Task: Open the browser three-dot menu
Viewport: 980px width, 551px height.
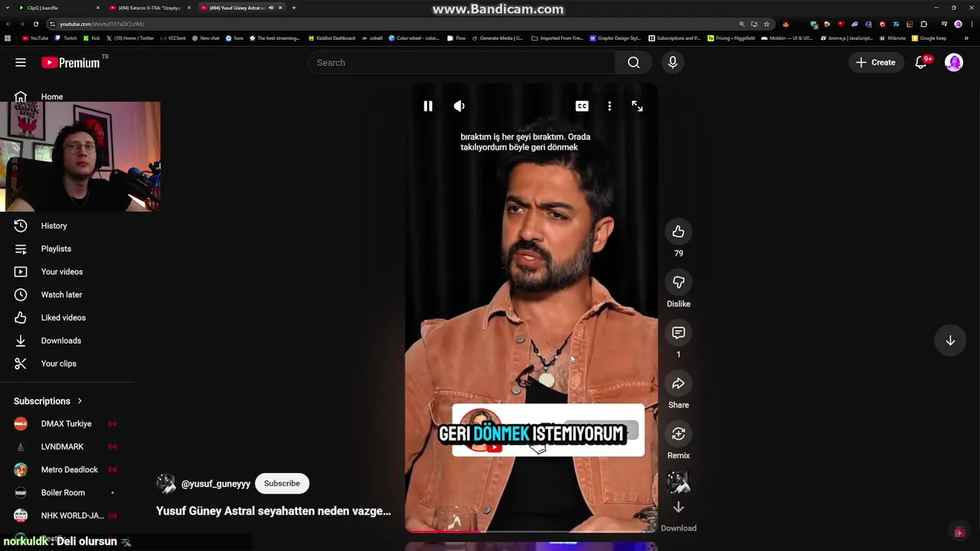Action: pos(970,24)
